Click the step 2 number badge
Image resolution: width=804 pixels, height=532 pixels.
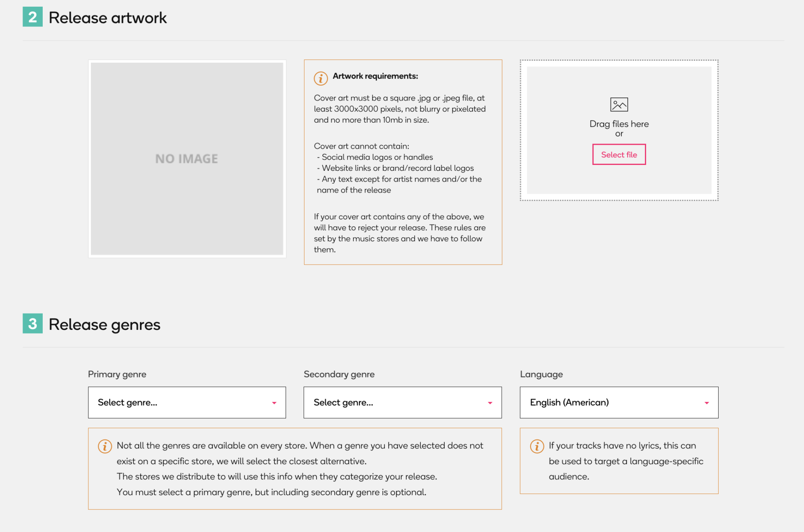click(x=33, y=17)
